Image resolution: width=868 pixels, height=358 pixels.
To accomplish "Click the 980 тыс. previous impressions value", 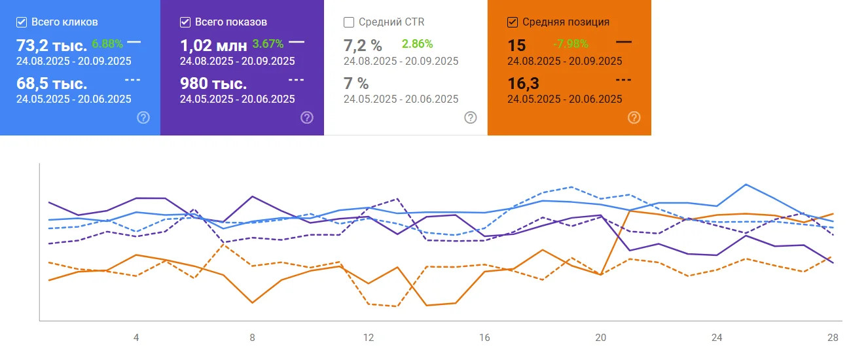I will [213, 84].
